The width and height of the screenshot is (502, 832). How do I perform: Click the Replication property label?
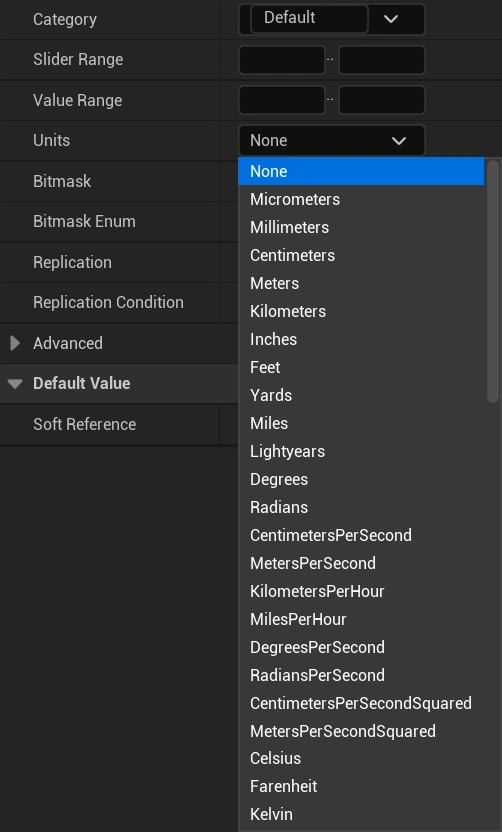click(x=72, y=263)
